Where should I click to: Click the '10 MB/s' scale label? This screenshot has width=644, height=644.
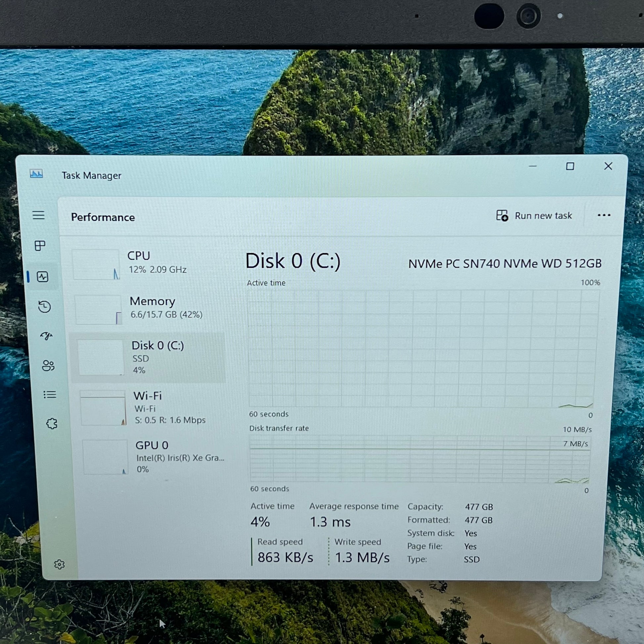coord(577,429)
